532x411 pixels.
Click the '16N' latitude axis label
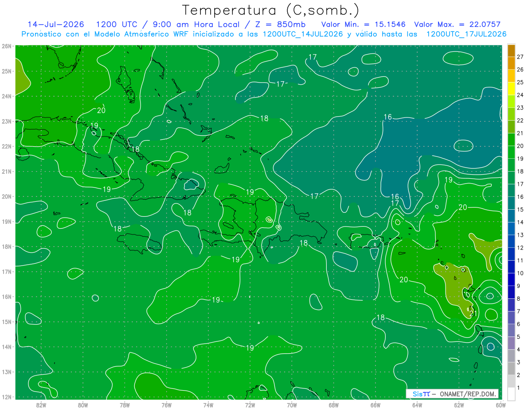(x=7, y=297)
